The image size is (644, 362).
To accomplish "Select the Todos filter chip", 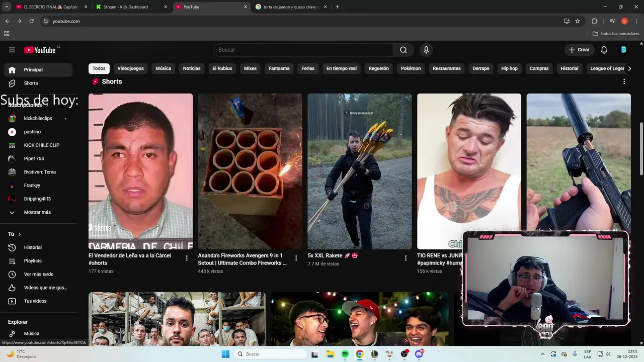I will [99, 68].
